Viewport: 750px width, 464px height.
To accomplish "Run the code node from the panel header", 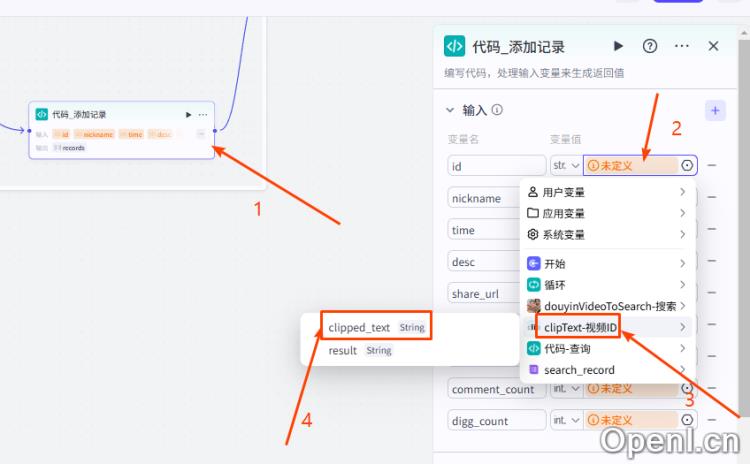I will tap(619, 46).
